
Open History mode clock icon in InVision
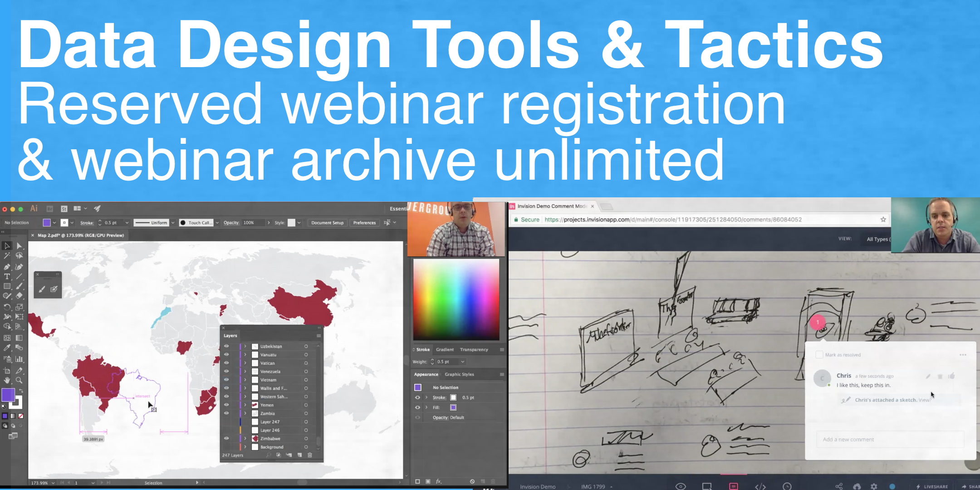pyautogui.click(x=787, y=486)
